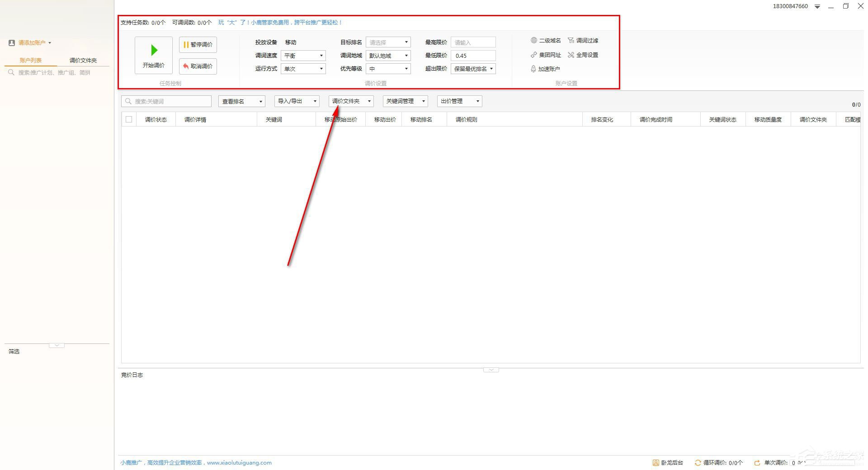Focus the 搜索:关键词 search box
Screen dimensions: 868x470
click(x=166, y=101)
